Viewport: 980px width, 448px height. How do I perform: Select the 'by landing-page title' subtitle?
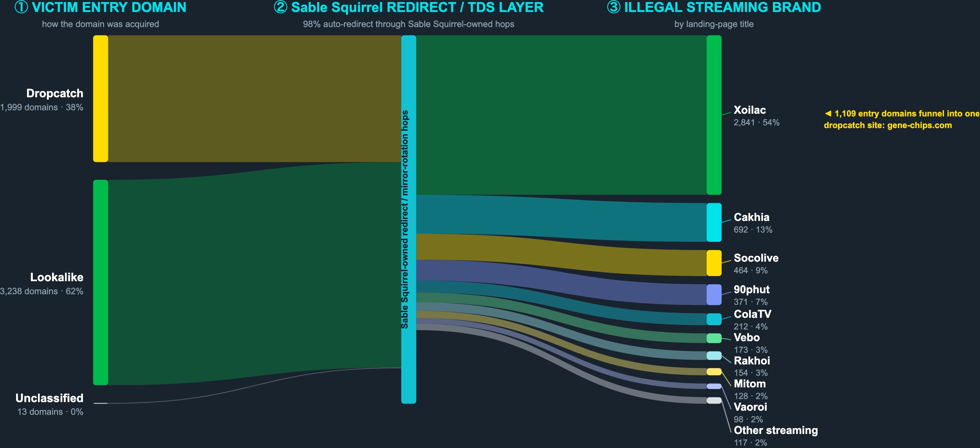(714, 24)
